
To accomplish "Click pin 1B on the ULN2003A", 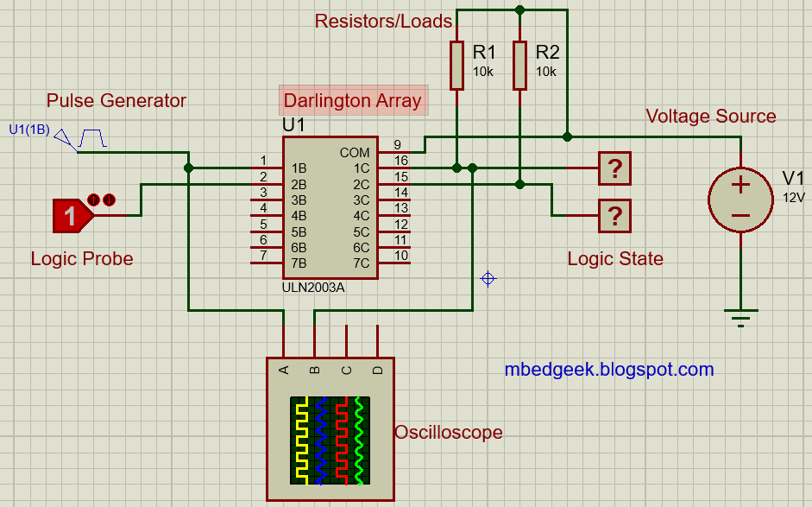I will pos(299,168).
